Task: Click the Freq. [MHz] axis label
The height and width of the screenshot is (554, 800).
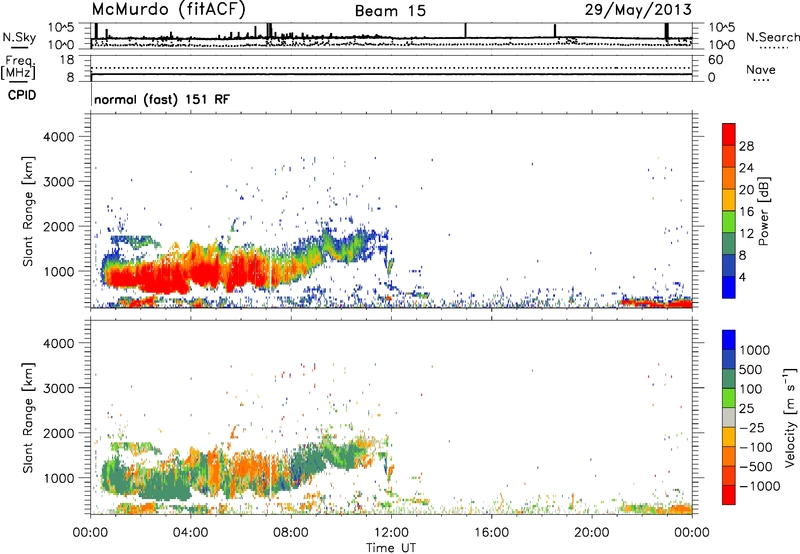Action: [x=19, y=67]
